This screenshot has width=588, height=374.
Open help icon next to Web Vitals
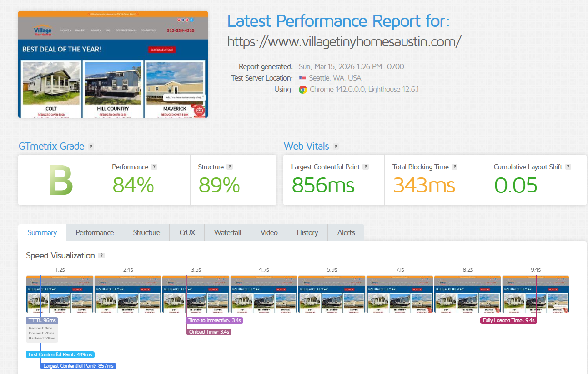point(336,147)
